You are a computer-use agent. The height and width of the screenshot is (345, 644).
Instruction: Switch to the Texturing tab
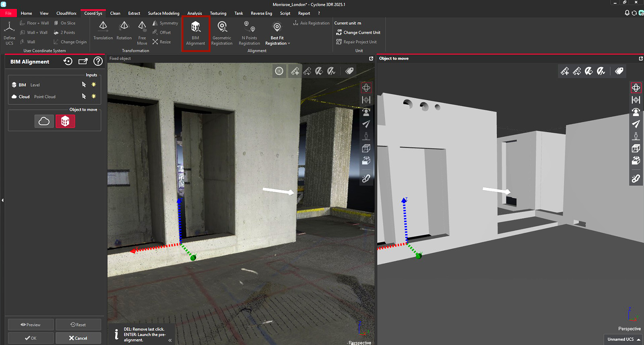(218, 13)
